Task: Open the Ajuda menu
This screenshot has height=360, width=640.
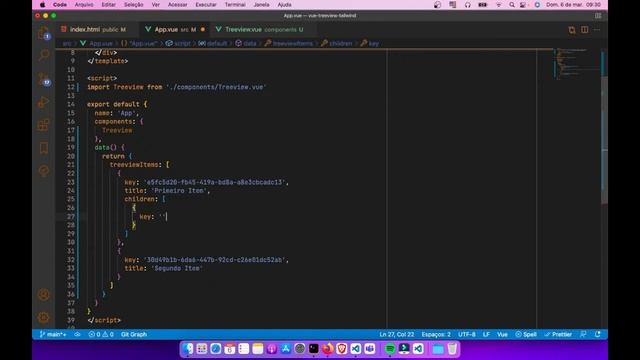Action: (284, 5)
